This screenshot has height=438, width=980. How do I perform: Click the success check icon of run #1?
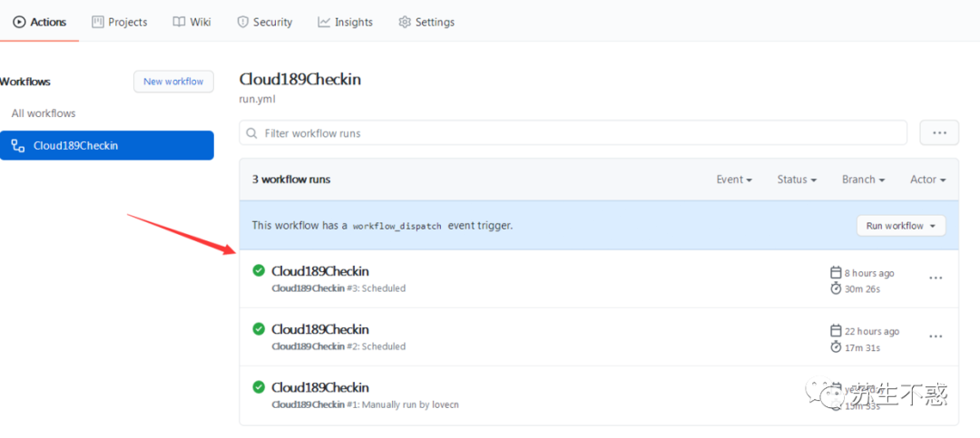(x=258, y=387)
